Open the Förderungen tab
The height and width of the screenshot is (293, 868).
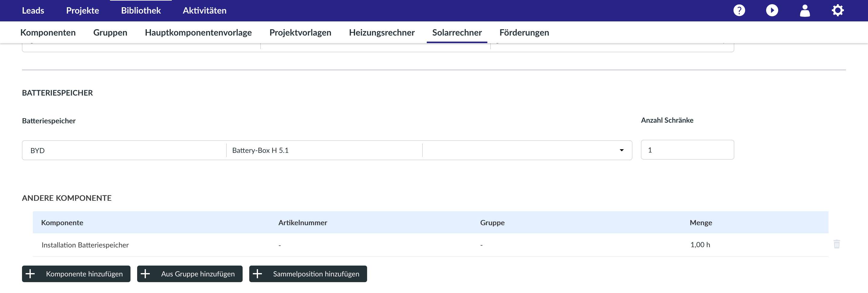[x=524, y=32]
